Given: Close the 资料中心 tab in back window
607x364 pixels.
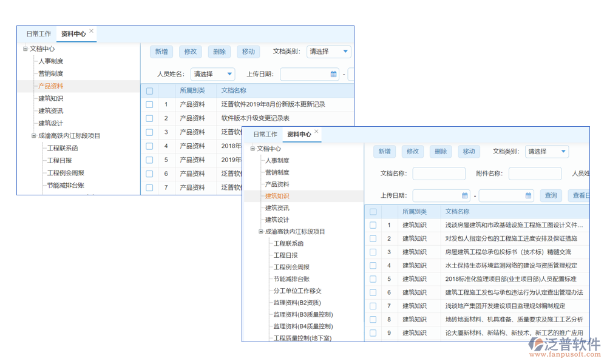Looking at the screenshot, I should coord(92,31).
